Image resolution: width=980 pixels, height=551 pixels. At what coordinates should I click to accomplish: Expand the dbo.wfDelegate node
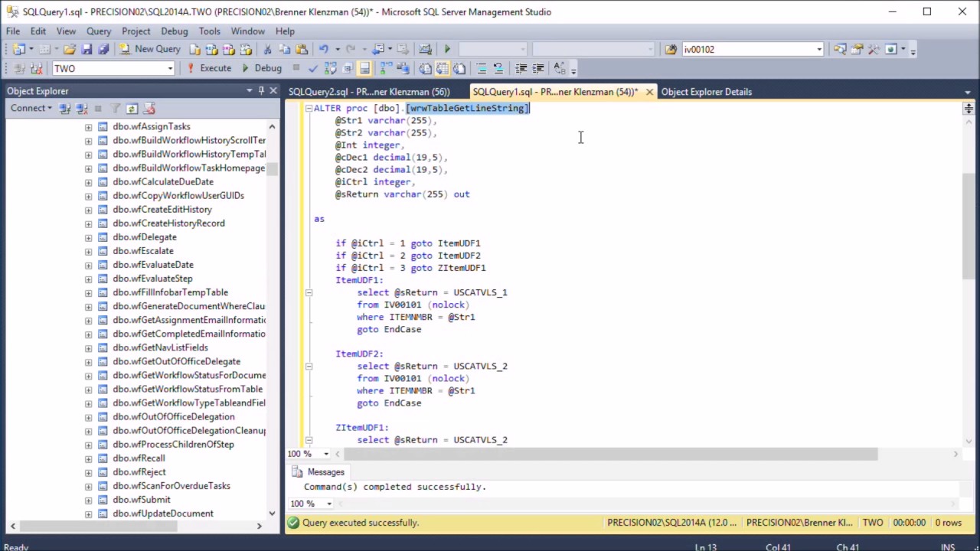88,237
